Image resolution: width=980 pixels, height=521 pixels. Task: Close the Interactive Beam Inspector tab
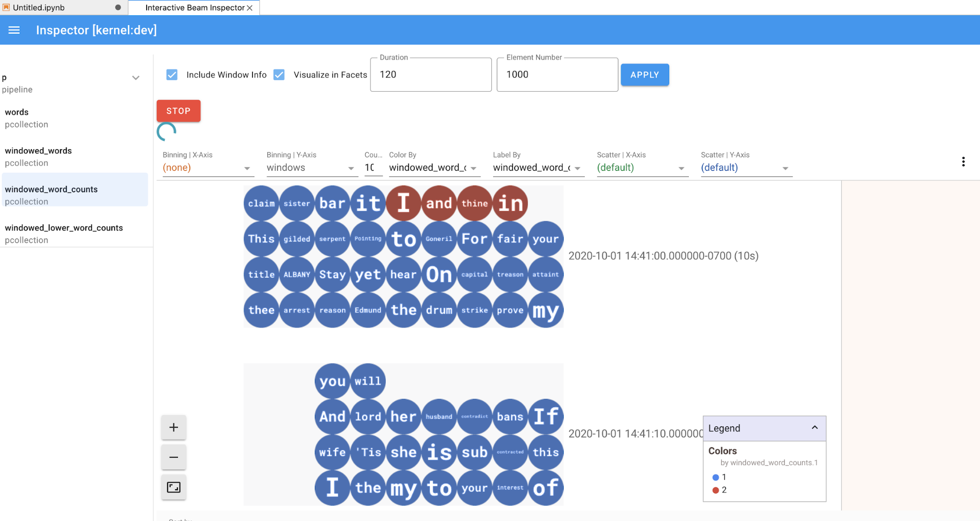click(x=250, y=8)
